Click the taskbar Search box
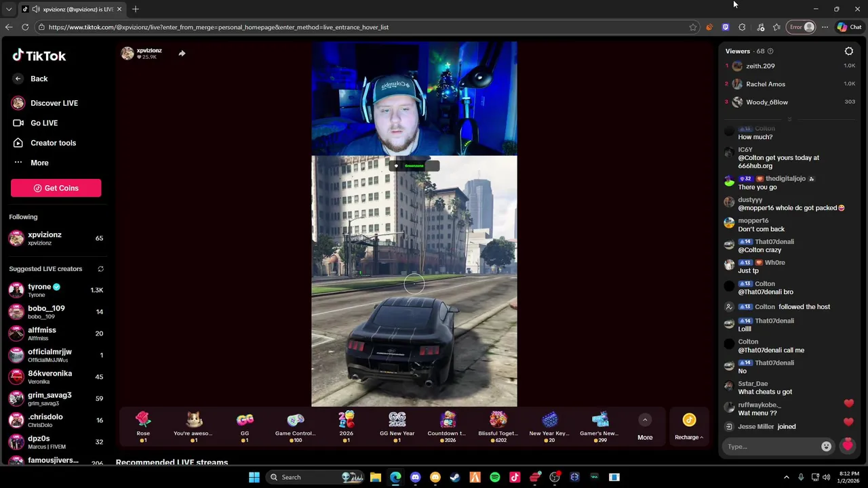 coord(315,477)
